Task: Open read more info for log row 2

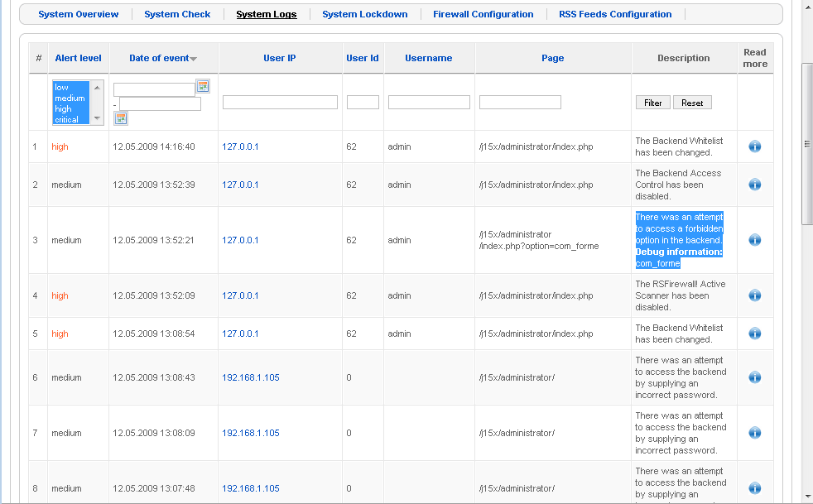Action: 755,185
